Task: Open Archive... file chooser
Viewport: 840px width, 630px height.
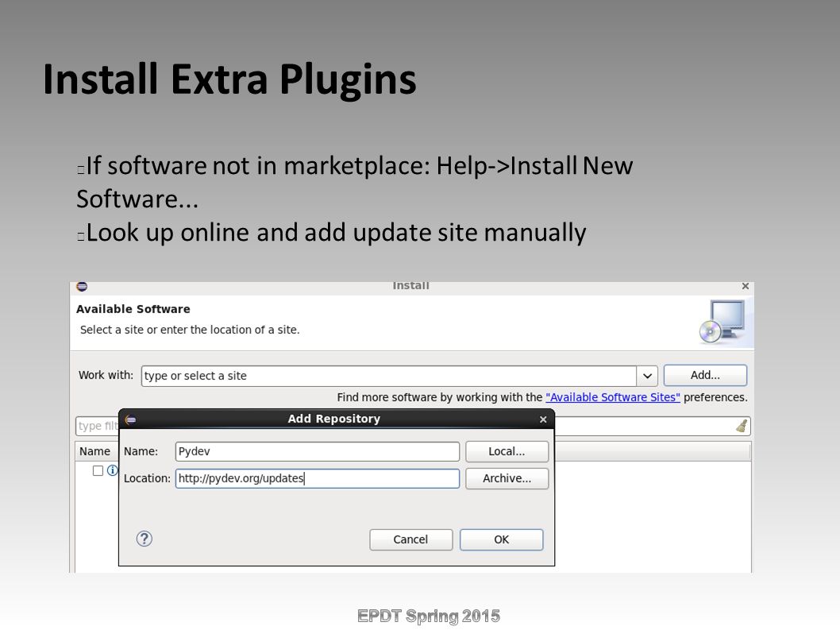Action: coord(507,478)
